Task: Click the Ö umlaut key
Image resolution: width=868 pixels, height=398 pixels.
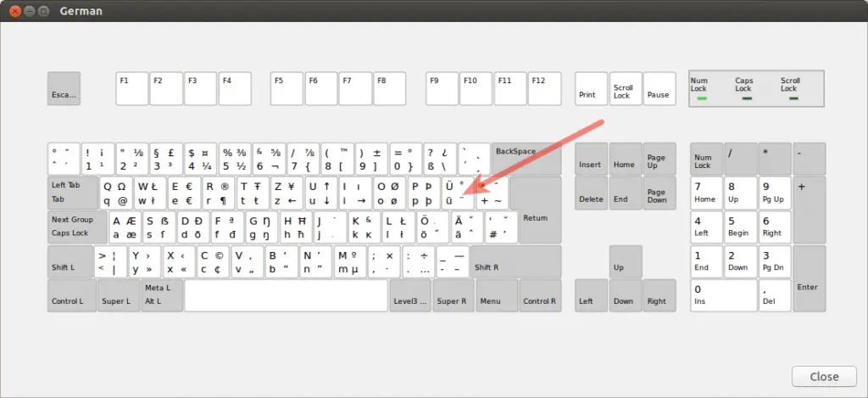Action: point(433,227)
